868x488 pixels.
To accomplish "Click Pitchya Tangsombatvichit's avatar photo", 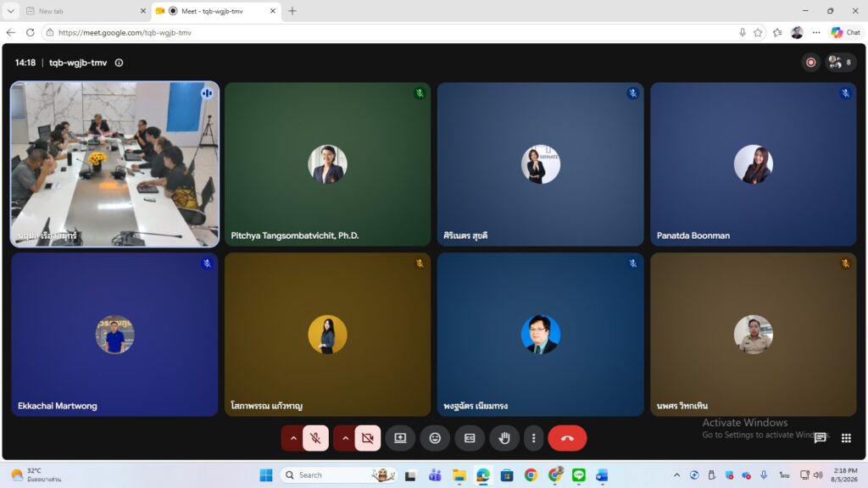I will point(328,164).
